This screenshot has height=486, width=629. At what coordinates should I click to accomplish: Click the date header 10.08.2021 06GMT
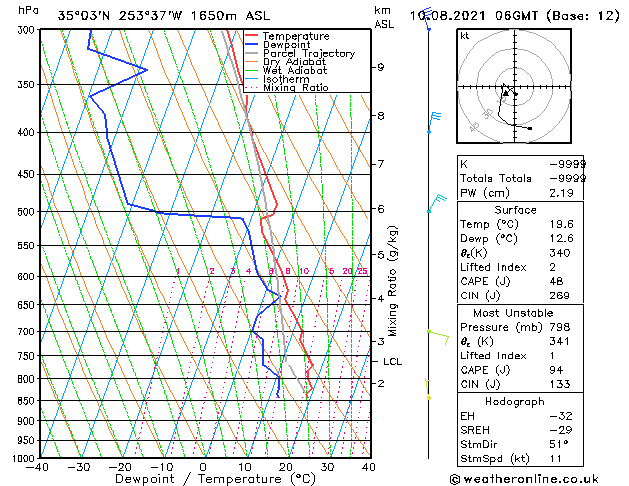[x=476, y=16]
